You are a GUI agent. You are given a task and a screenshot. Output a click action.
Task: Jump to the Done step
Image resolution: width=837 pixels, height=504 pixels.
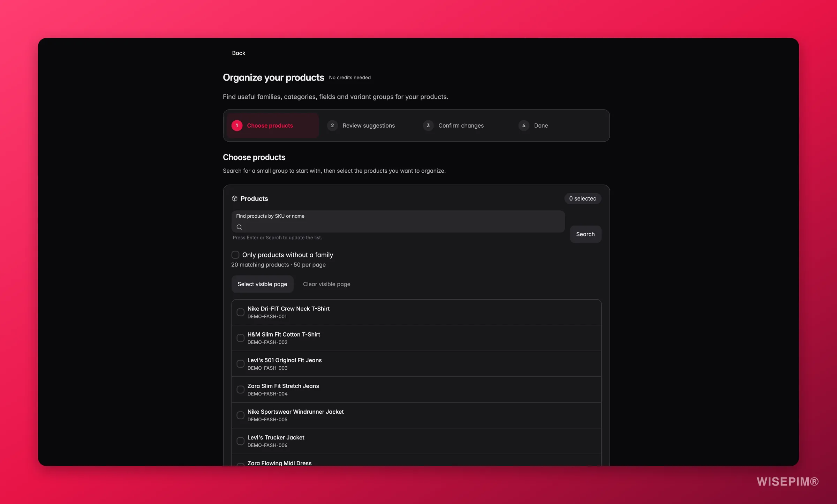pyautogui.click(x=541, y=126)
